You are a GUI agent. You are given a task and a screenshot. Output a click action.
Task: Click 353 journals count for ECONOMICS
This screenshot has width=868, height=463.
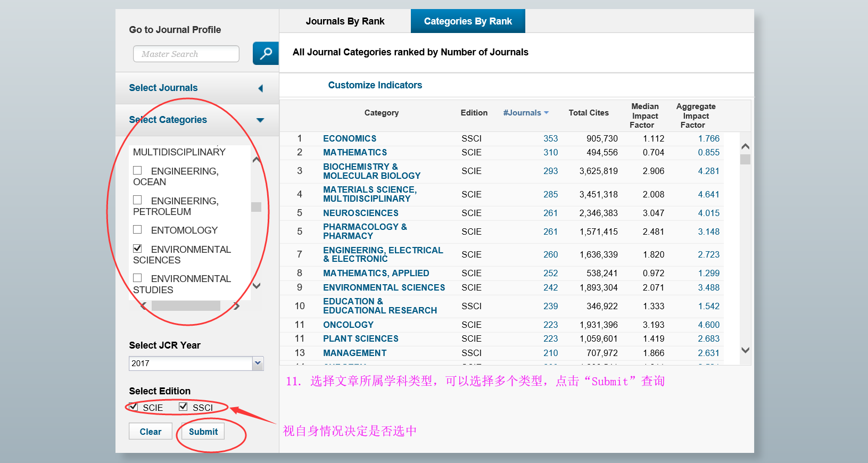pos(551,138)
